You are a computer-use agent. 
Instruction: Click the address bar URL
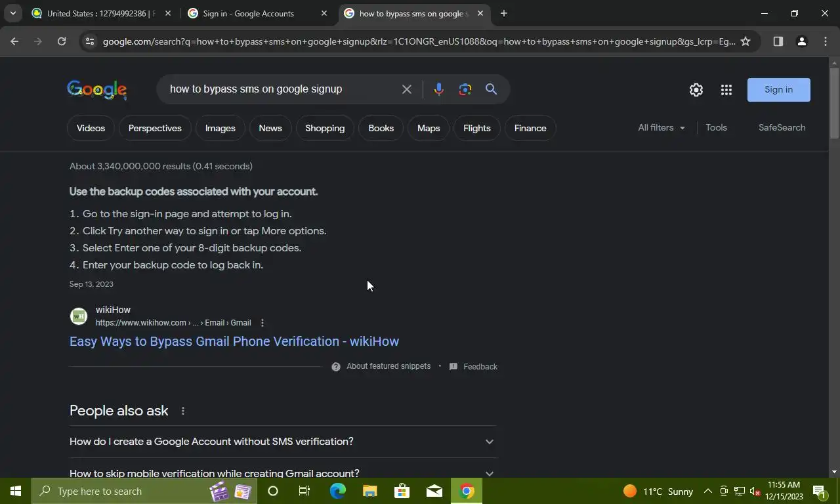coord(419,41)
